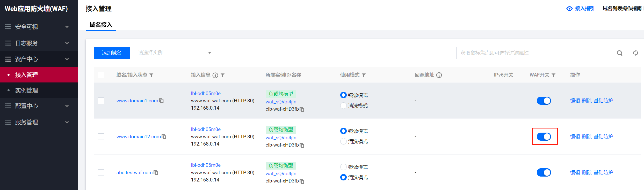
Task: Click the 添加域名 button
Action: click(112, 53)
